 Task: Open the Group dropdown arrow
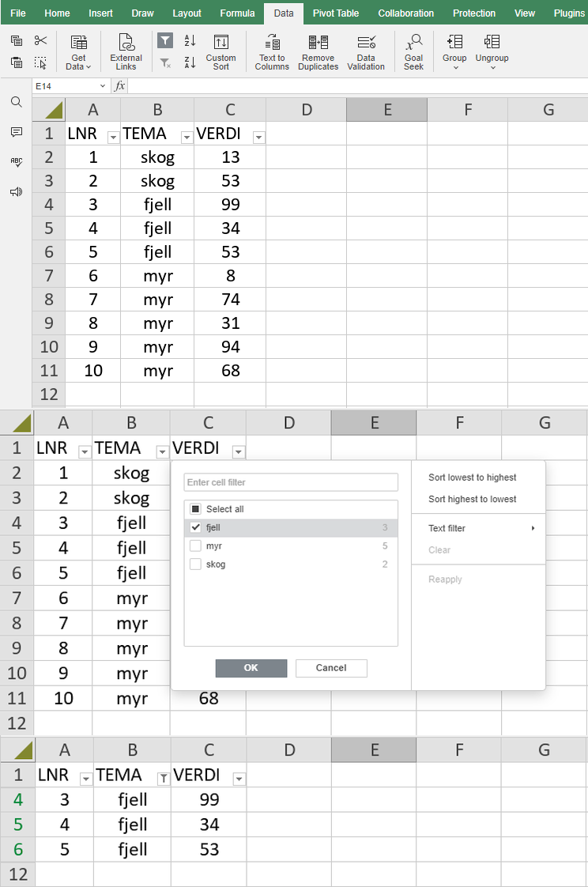(455, 67)
